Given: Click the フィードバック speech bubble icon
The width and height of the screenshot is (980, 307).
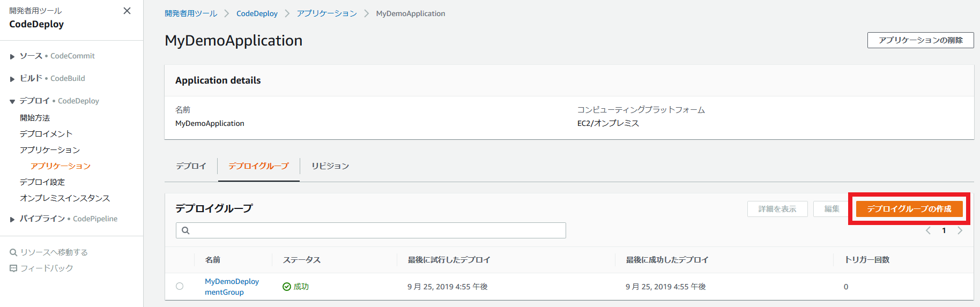Looking at the screenshot, I should [x=13, y=268].
